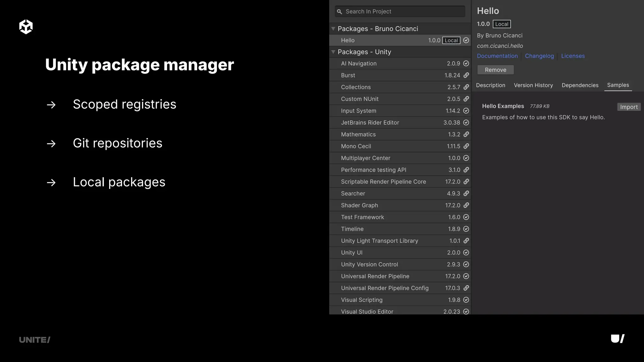Click the checkmark icon beside Test Framework
The height and width of the screenshot is (362, 644).
tap(466, 217)
